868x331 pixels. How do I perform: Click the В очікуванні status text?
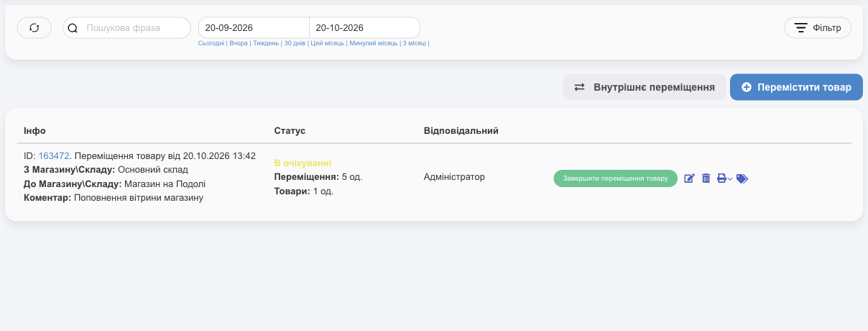coord(303,163)
